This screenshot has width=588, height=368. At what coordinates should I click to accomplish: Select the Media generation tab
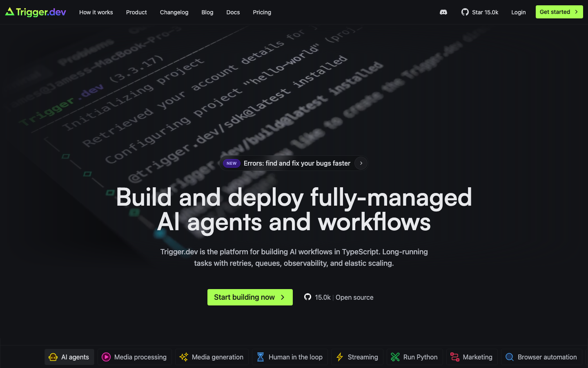(212, 357)
